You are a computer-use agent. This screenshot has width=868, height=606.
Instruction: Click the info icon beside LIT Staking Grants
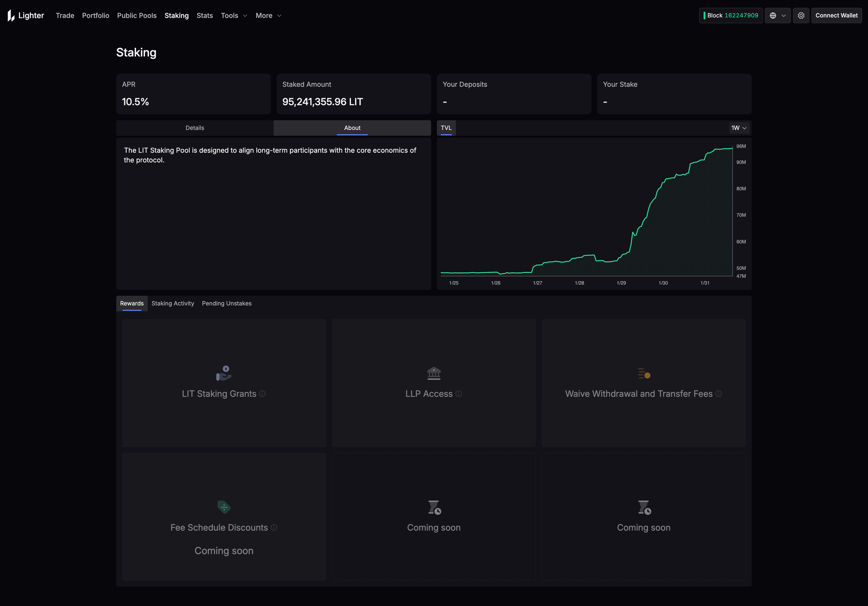coord(262,394)
